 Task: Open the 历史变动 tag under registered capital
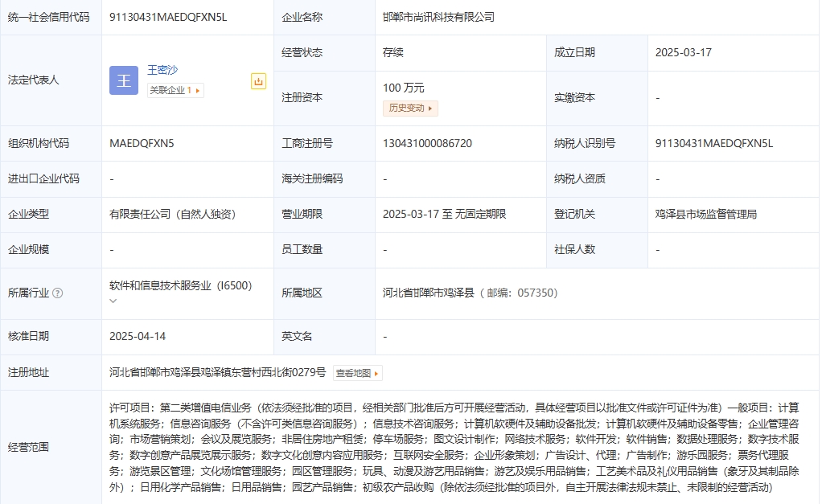410,108
